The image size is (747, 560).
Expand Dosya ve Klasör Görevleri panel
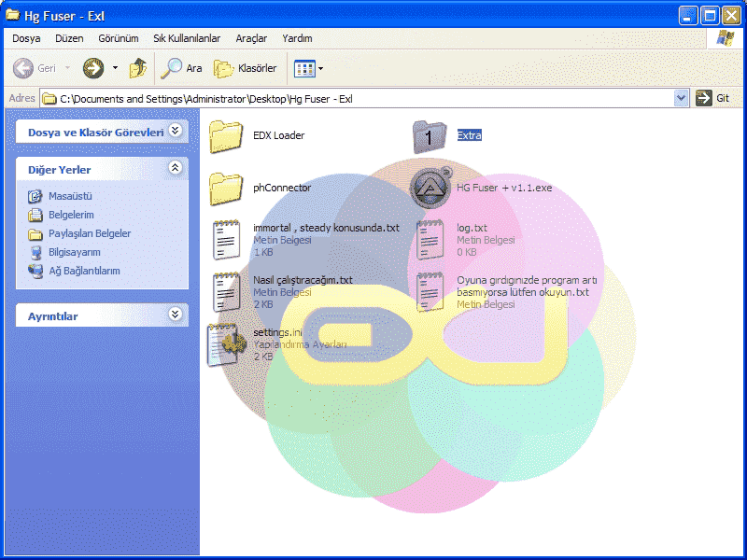pyautogui.click(x=176, y=131)
